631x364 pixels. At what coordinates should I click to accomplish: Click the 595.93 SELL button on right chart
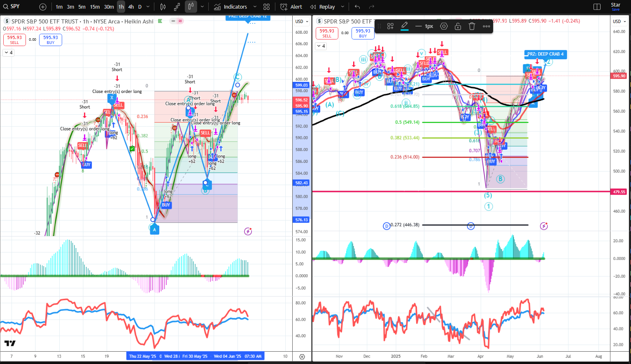(x=327, y=33)
